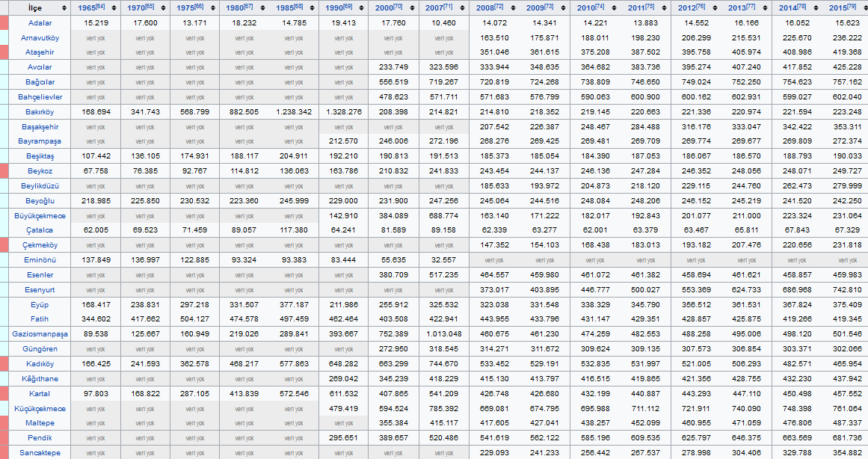Sort the table by the 1965 column
The width and height of the screenshot is (868, 459).
click(114, 7)
